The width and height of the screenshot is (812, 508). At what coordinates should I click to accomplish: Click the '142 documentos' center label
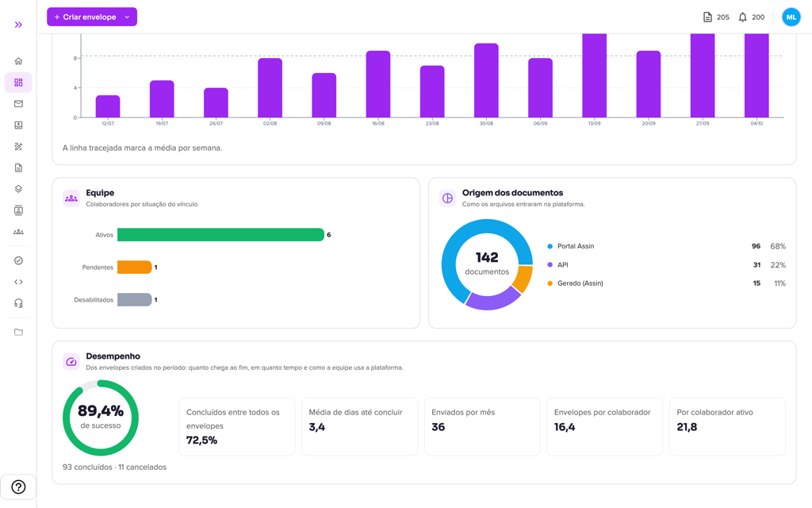(x=487, y=264)
